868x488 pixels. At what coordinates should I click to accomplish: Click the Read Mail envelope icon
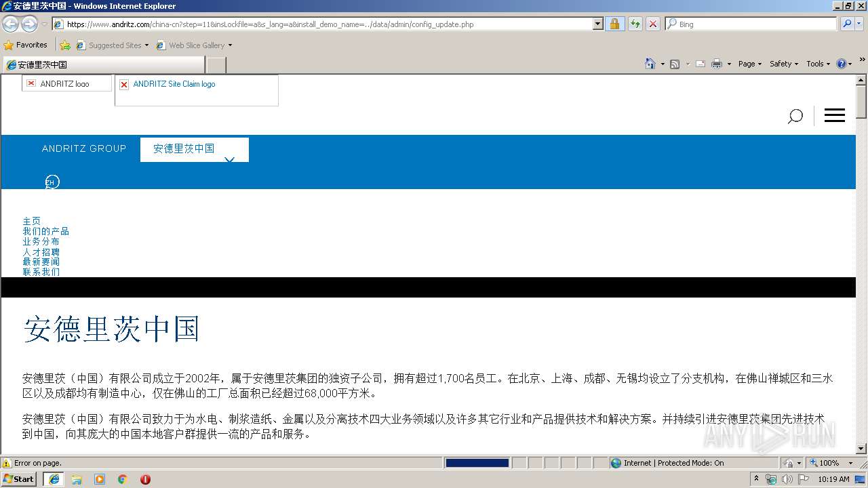tap(701, 64)
